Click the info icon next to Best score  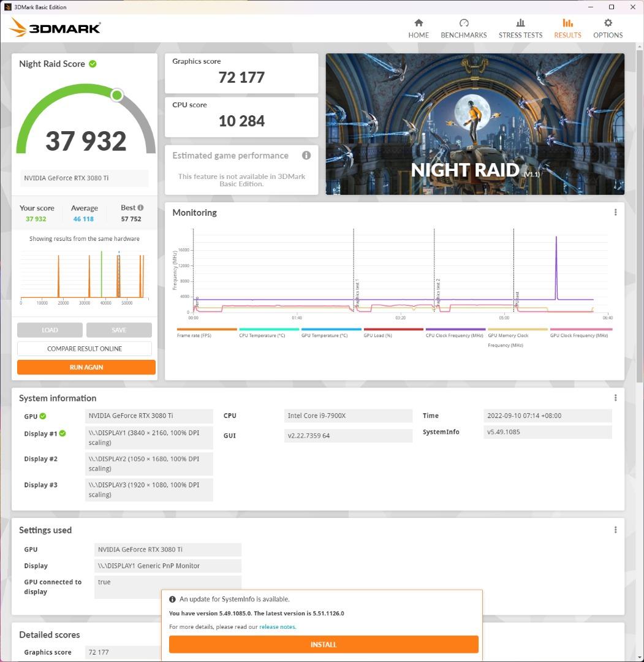[140, 208]
